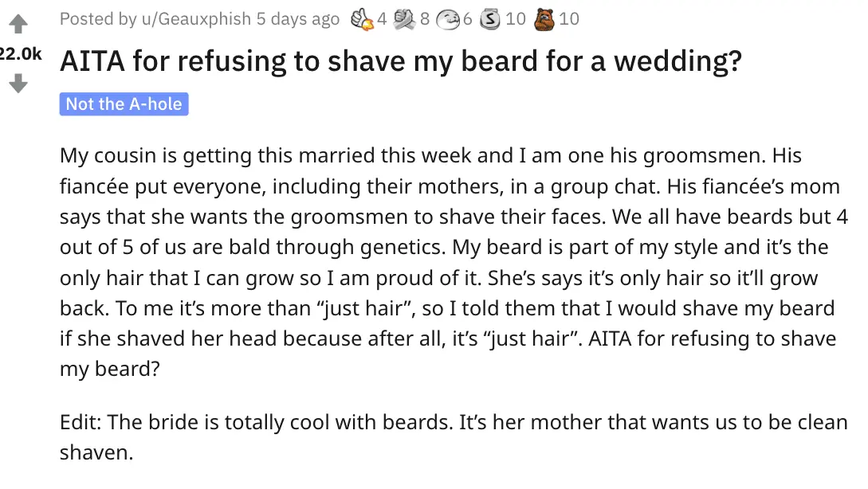Click the Helpful award thumbs-up icon
The width and height of the screenshot is (868, 489).
pyautogui.click(x=363, y=18)
